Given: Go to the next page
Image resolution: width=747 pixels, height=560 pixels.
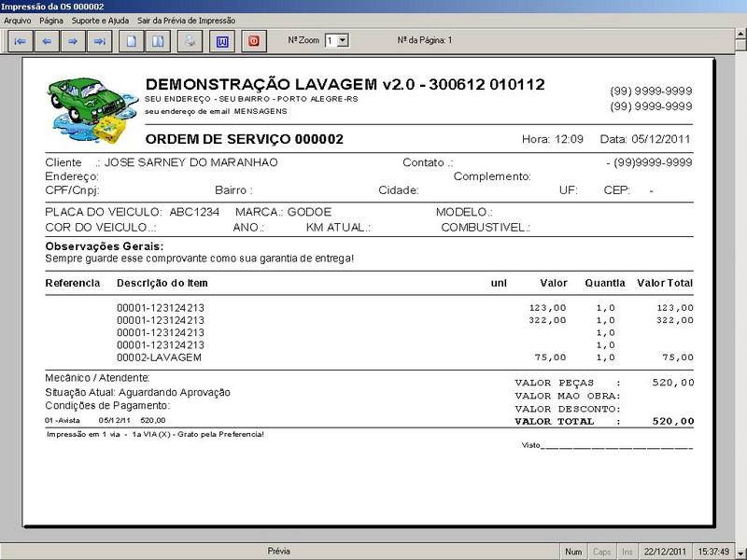Looking at the screenshot, I should (x=73, y=41).
